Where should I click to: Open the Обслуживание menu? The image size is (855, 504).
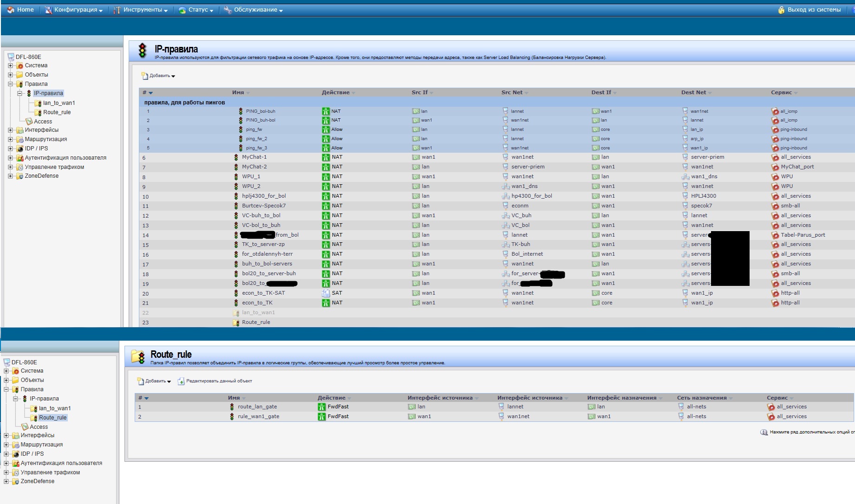click(x=254, y=10)
